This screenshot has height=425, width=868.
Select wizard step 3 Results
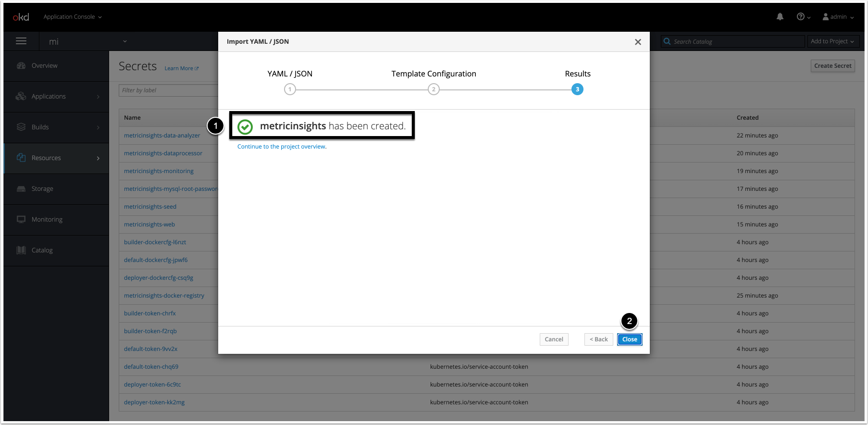[x=577, y=89]
